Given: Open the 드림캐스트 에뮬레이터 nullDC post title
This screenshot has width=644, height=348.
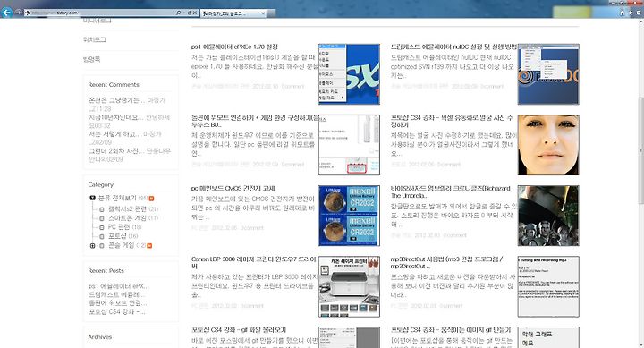Looking at the screenshot, I should (x=453, y=47).
